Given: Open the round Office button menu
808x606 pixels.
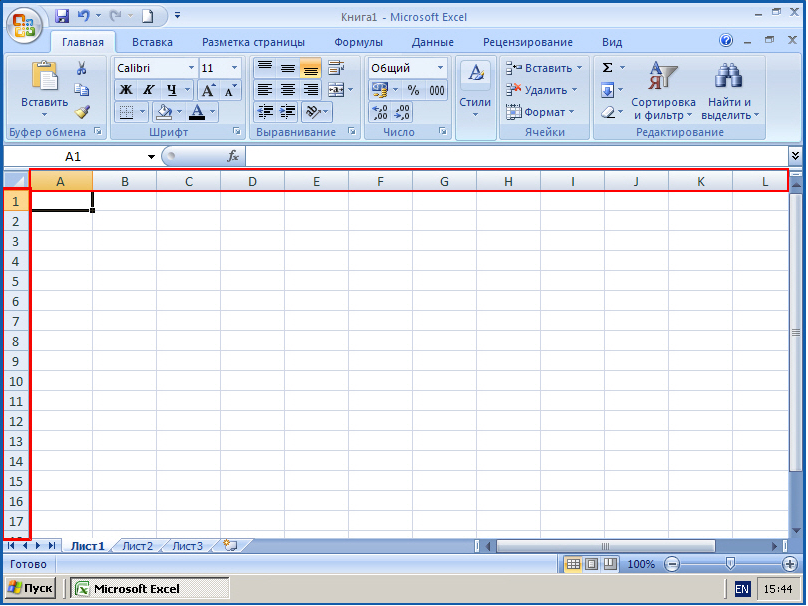Looking at the screenshot, I should [x=24, y=25].
